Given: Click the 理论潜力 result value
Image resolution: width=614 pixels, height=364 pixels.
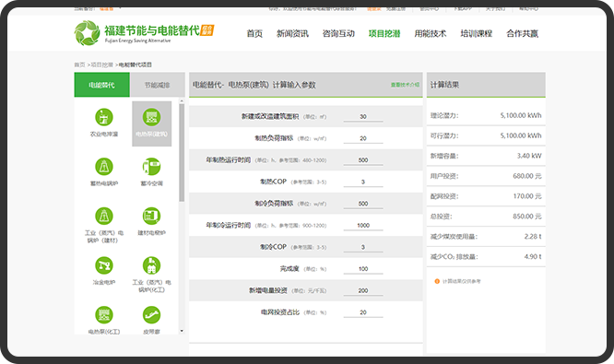Looking at the screenshot, I should [x=521, y=115].
